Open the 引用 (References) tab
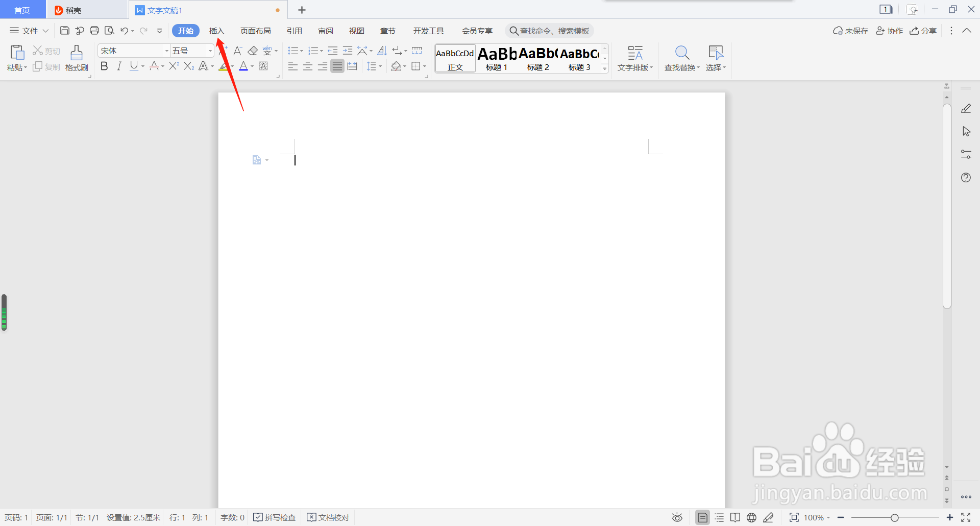The height and width of the screenshot is (526, 980). click(x=295, y=31)
